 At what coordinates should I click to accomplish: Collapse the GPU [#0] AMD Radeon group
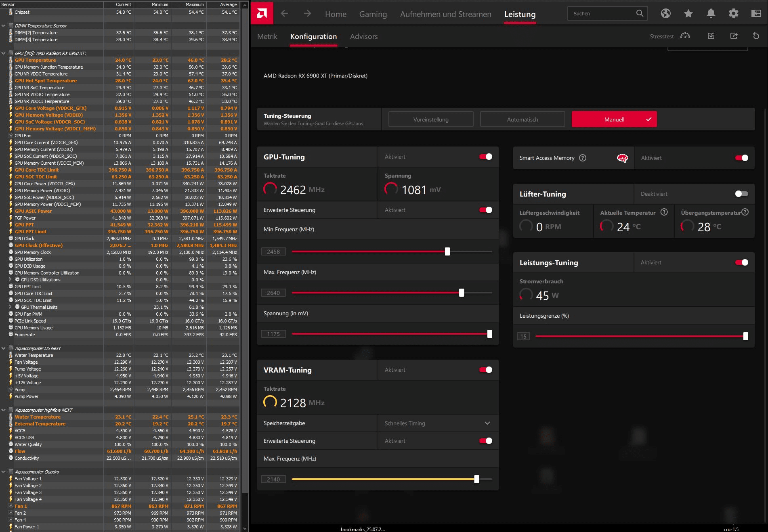[4, 53]
